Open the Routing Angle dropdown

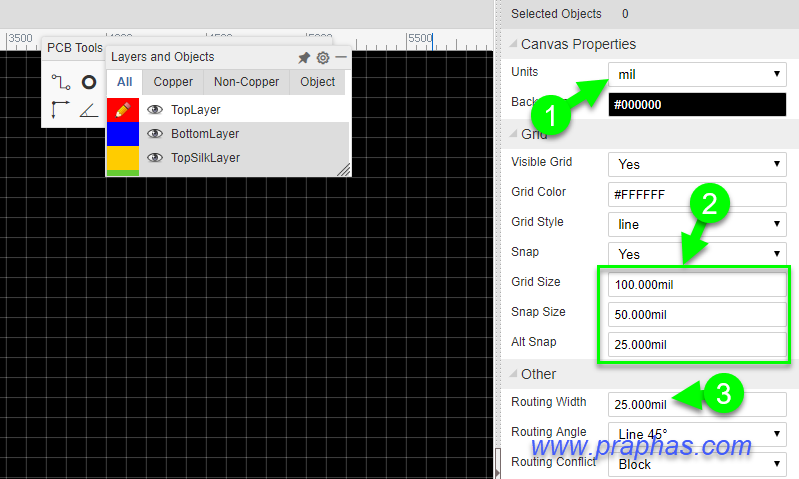697,434
